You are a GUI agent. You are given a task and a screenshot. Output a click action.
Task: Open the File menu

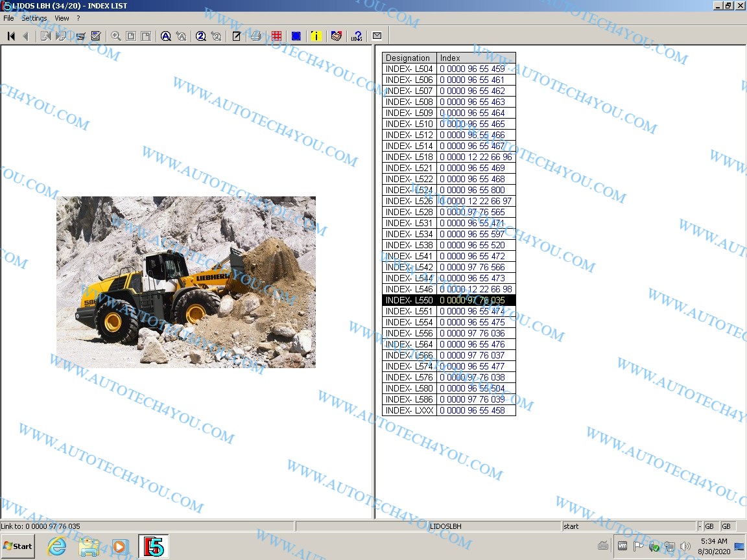[x=8, y=18]
